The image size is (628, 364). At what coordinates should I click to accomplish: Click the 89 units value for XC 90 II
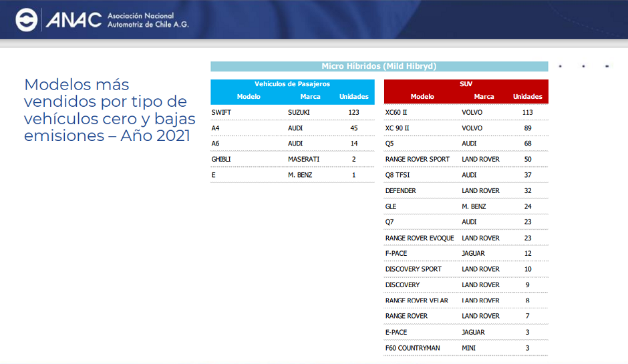tap(528, 128)
